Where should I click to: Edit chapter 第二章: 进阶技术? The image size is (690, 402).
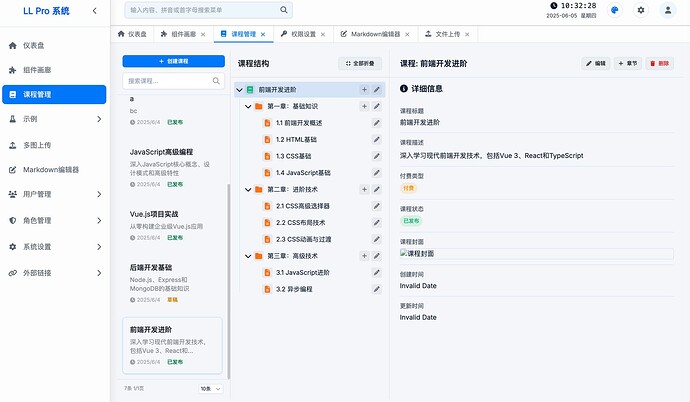tap(377, 190)
